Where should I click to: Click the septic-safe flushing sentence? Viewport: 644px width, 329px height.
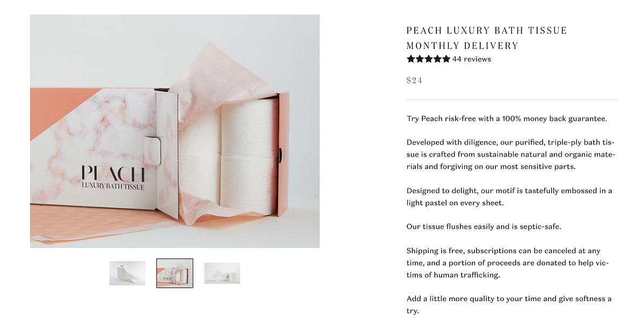(x=484, y=226)
